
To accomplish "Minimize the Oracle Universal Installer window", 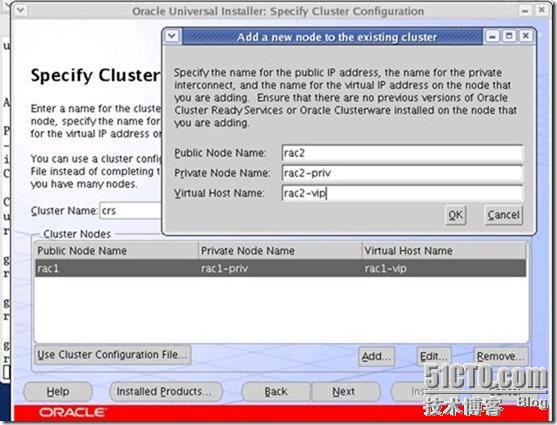I will (525, 11).
